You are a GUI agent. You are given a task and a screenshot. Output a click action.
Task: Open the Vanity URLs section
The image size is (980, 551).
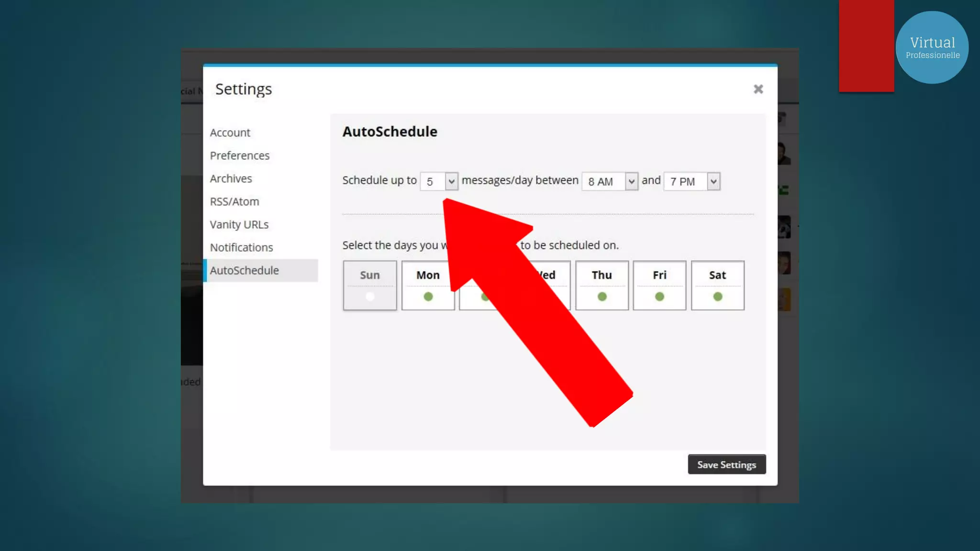click(x=239, y=224)
